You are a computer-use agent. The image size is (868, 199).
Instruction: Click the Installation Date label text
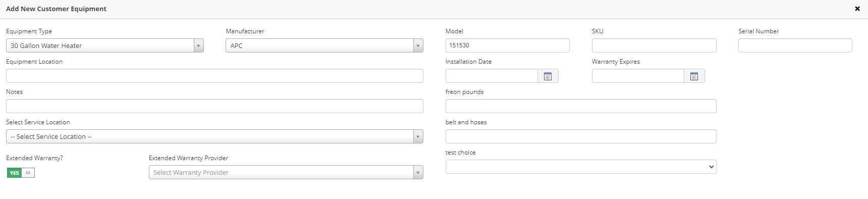(x=468, y=62)
